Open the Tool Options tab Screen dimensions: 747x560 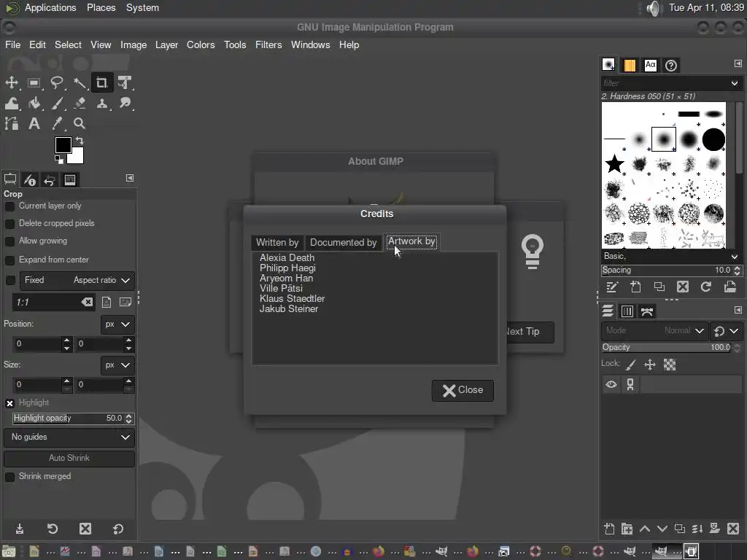[x=10, y=179]
